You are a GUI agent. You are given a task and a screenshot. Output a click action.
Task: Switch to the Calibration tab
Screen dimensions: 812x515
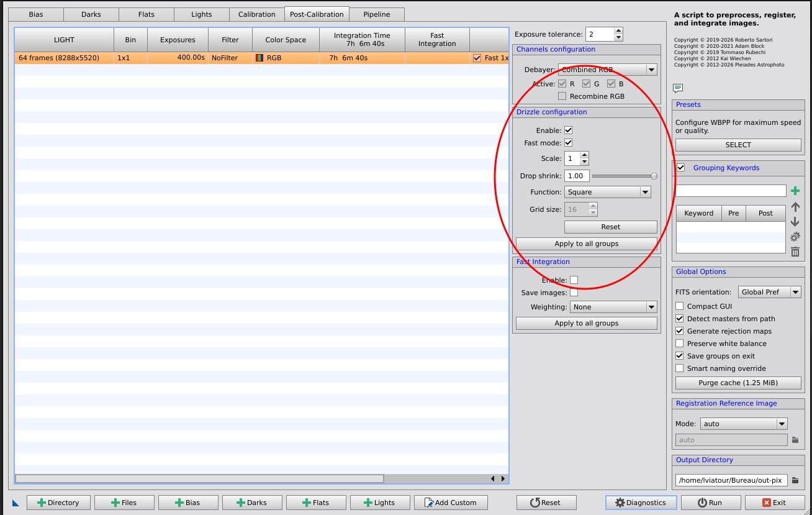(257, 14)
